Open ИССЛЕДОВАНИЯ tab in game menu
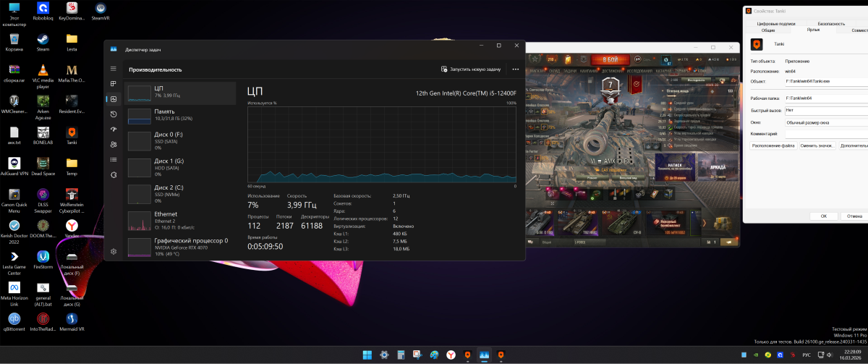868x364 pixels. tap(639, 71)
